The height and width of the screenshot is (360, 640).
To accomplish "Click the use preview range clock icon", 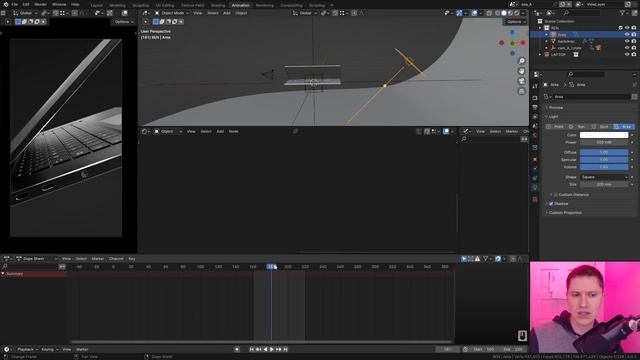I will coord(465,349).
